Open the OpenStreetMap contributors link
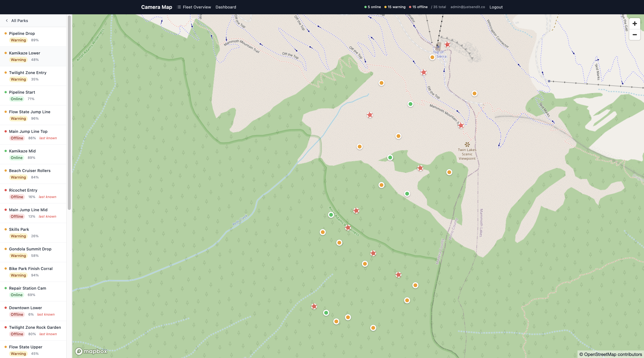Image resolution: width=644 pixels, height=358 pixels. pos(610,354)
